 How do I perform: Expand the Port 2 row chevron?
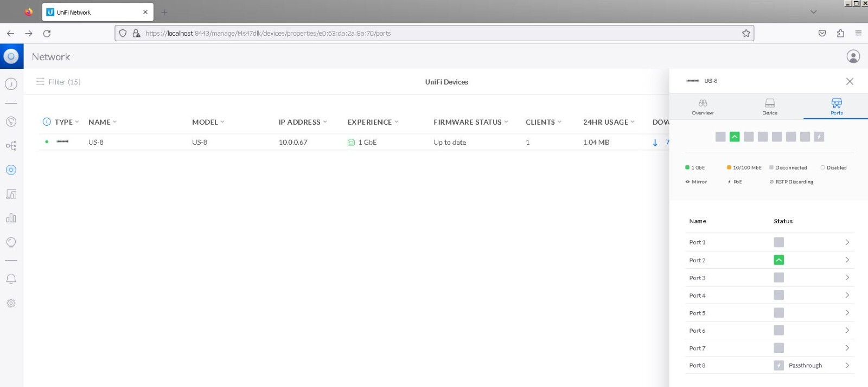pos(847,260)
